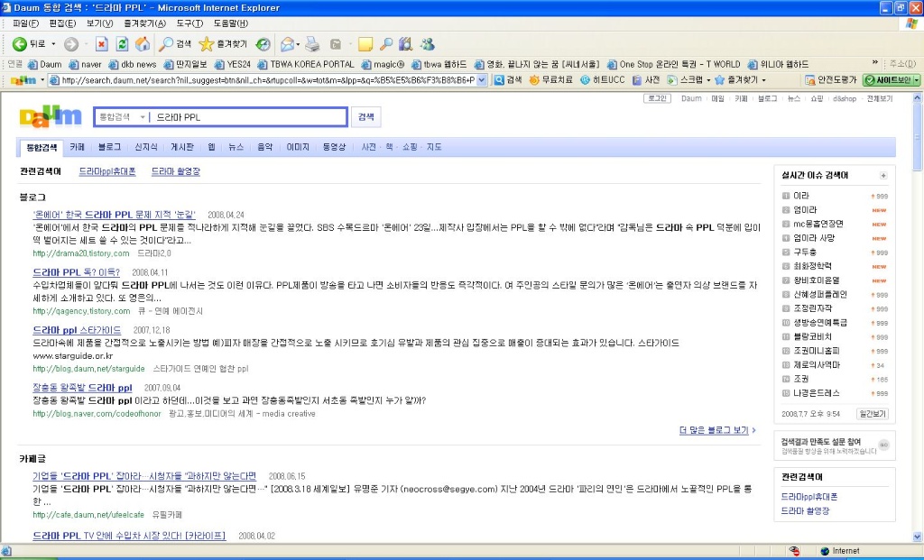Click the Daum toolbar logo icon
Screen dimensions: 924x560
[23, 80]
